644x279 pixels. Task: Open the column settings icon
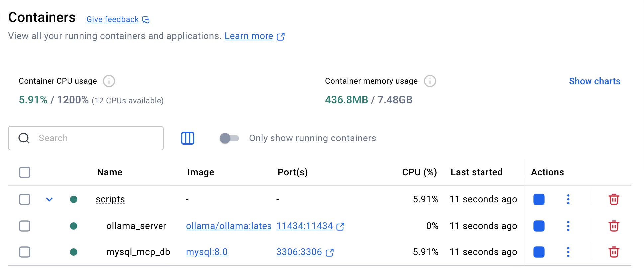tap(187, 138)
